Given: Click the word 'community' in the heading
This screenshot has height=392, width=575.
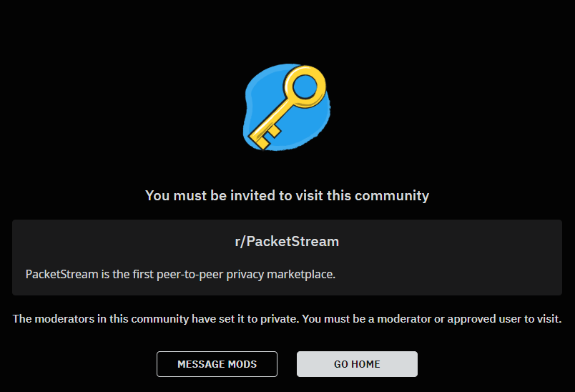Looking at the screenshot, I should point(392,195).
